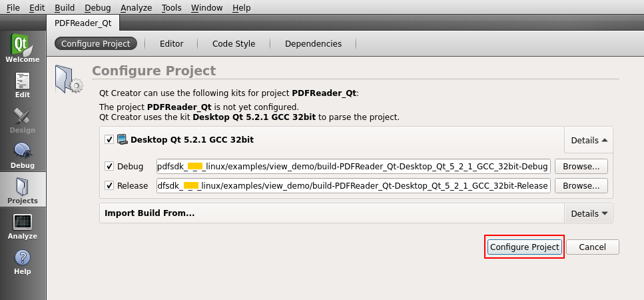Toggle the Debug build checkbox
644x300 pixels.
pyautogui.click(x=109, y=166)
